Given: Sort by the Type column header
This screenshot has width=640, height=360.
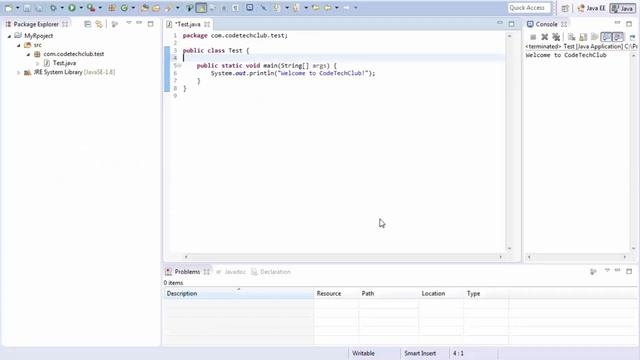Looking at the screenshot, I should pyautogui.click(x=486, y=293).
